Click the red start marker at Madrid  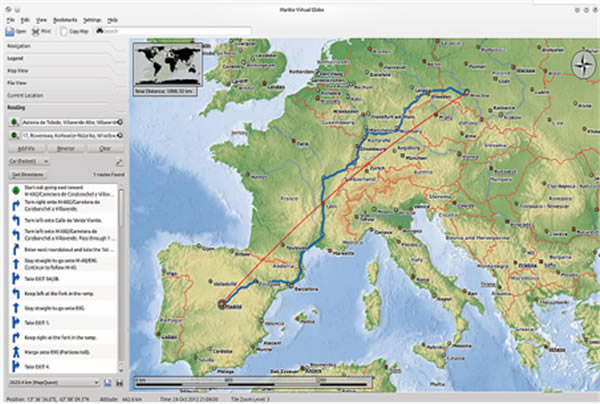(x=222, y=305)
